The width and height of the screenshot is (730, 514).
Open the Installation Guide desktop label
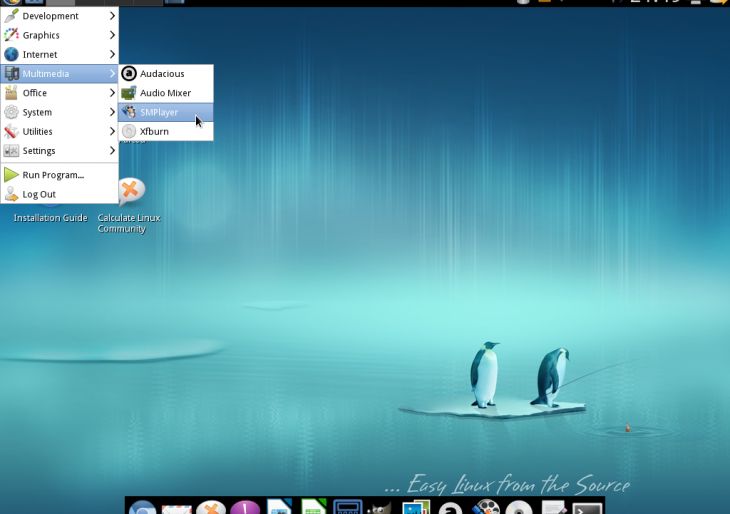click(x=50, y=218)
